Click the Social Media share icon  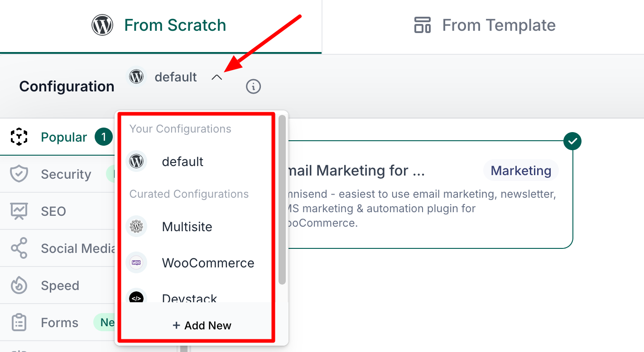19,248
